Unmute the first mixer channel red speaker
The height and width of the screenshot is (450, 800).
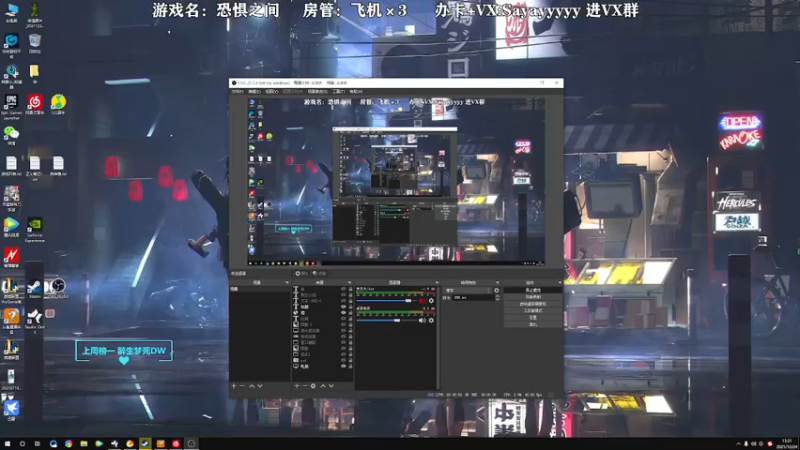pyautogui.click(x=422, y=301)
